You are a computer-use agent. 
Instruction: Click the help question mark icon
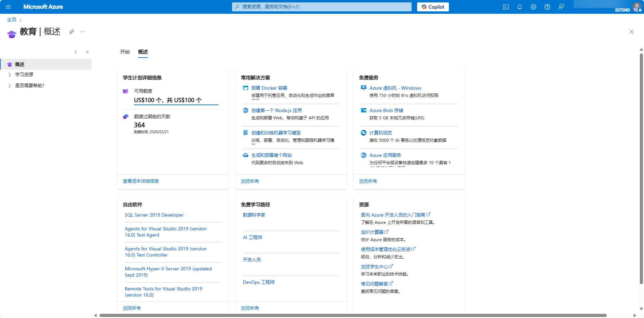pos(547,7)
